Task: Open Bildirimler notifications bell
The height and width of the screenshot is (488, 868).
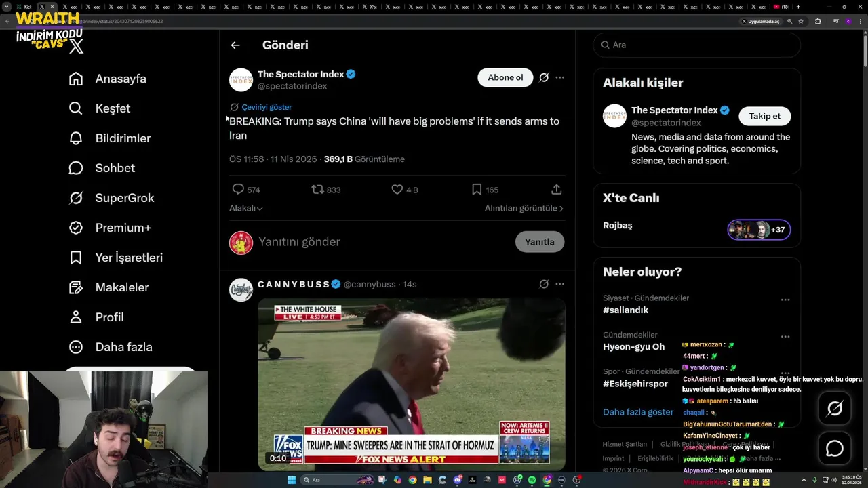Action: pyautogui.click(x=76, y=138)
